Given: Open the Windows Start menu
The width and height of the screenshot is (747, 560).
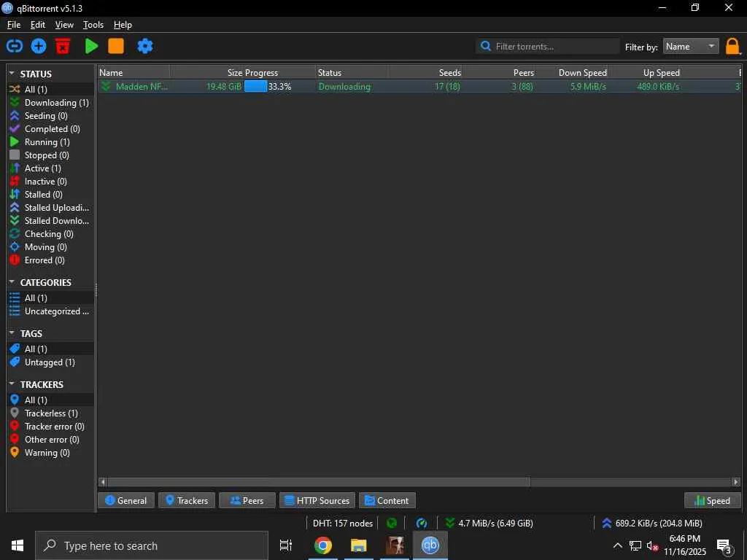Looking at the screenshot, I should click(x=18, y=545).
